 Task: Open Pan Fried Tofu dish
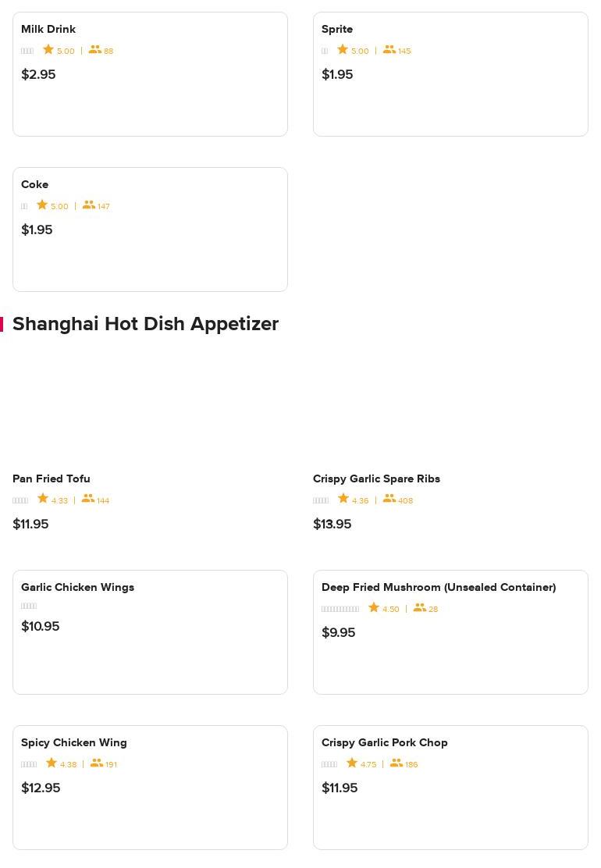coord(52,478)
